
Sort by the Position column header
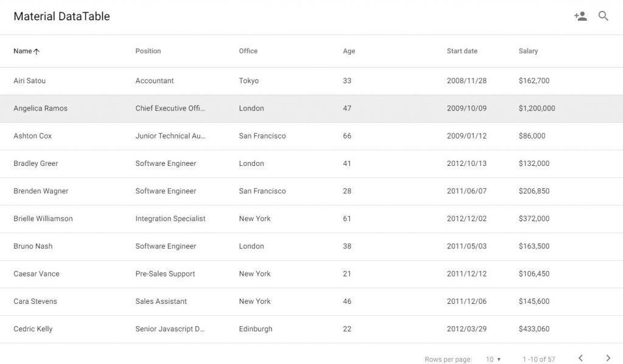pyautogui.click(x=148, y=51)
